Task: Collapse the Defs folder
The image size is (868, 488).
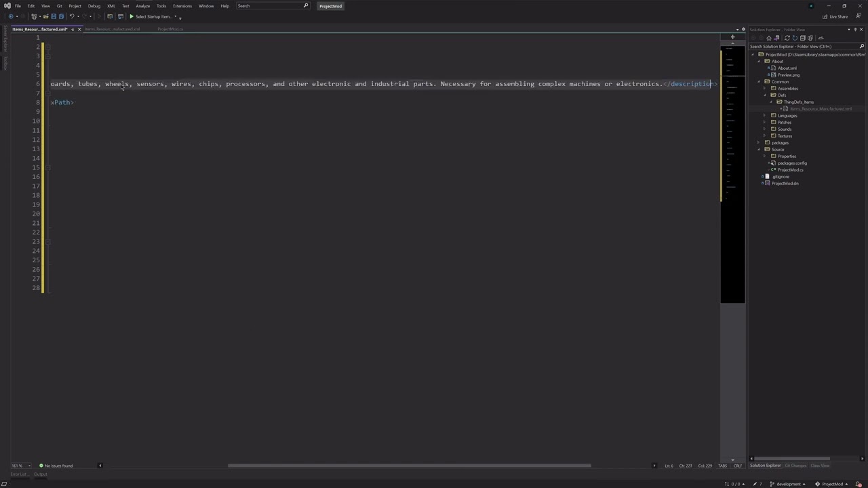Action: click(765, 95)
